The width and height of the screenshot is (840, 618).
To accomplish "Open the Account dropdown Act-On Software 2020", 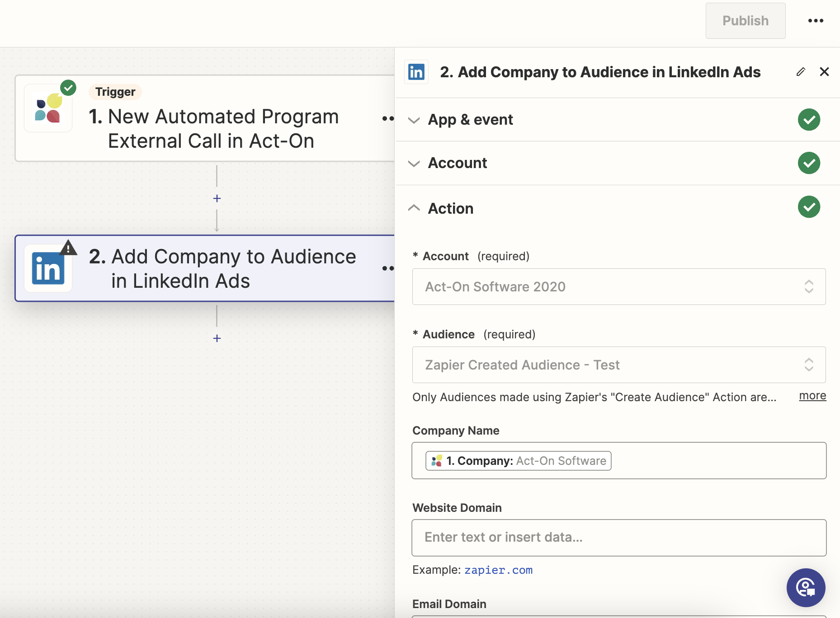I will click(x=619, y=287).
